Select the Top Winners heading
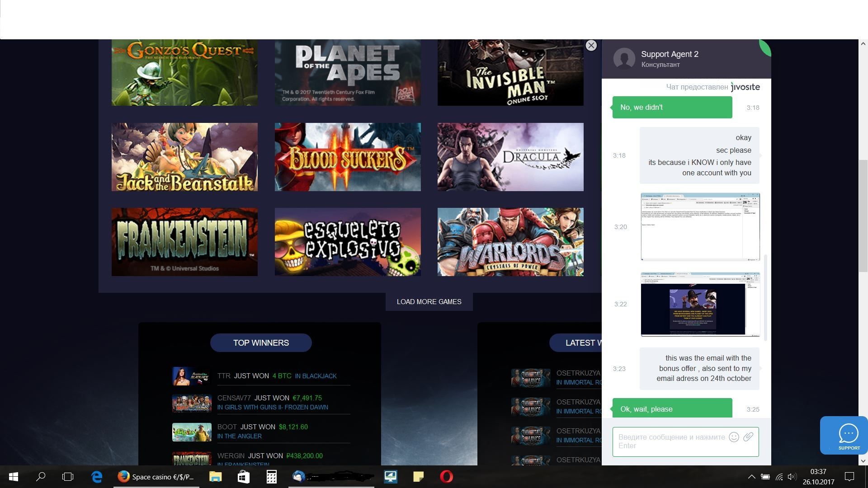868x488 pixels. pos(261,343)
